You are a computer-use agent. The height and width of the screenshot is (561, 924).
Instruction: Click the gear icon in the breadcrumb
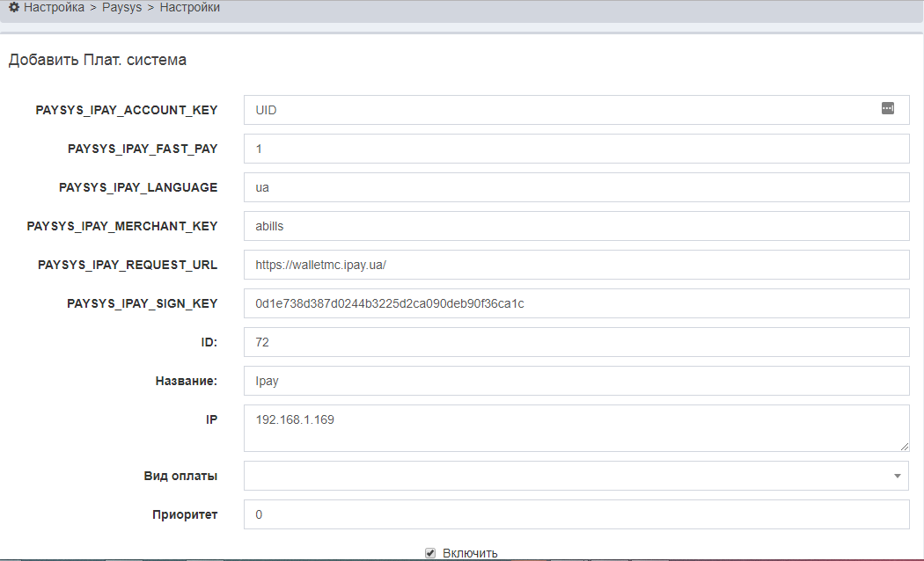(x=14, y=7)
